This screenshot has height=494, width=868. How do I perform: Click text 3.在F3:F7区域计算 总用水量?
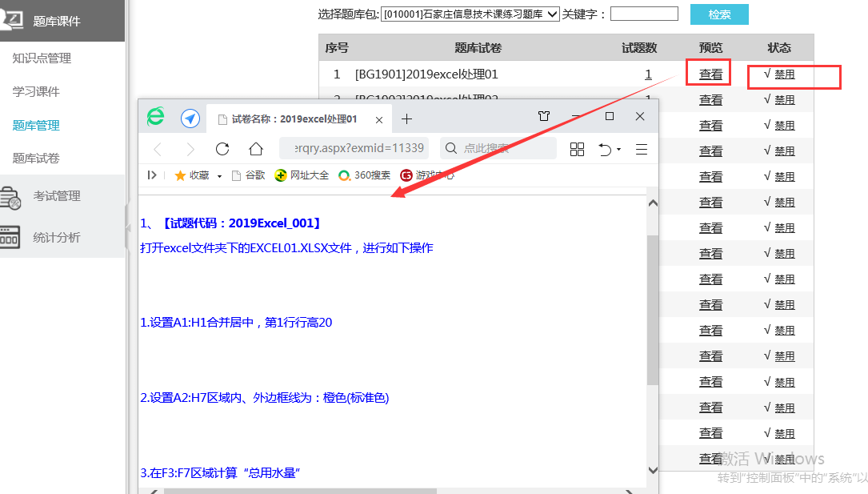220,473
